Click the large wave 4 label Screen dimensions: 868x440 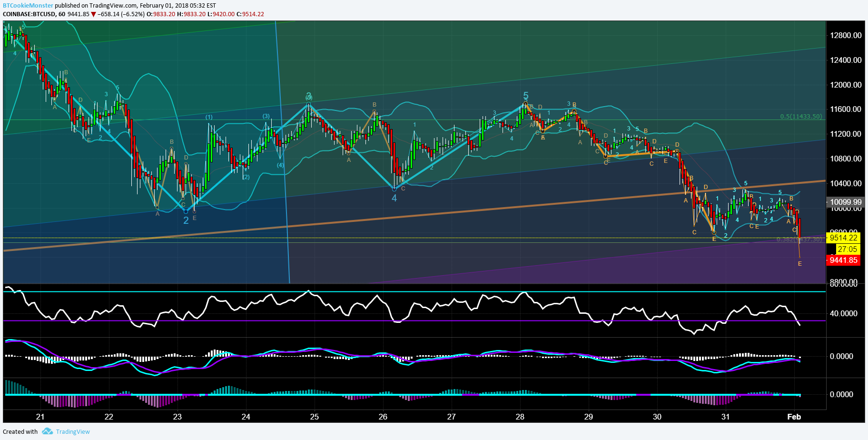pos(394,198)
